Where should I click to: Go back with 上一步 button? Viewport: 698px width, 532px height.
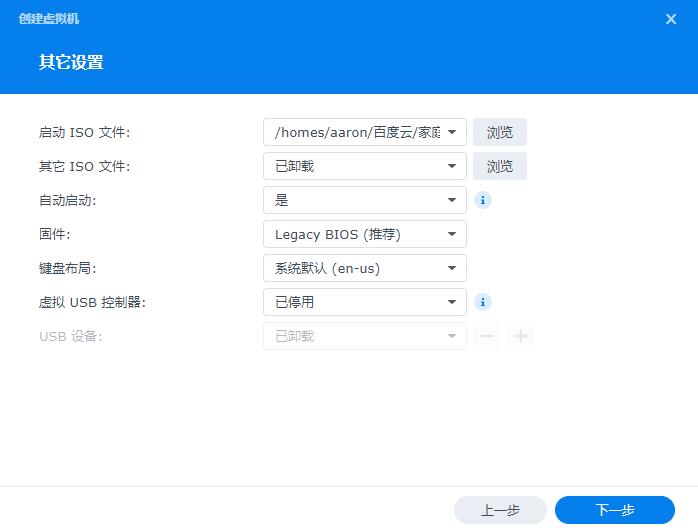(500, 510)
